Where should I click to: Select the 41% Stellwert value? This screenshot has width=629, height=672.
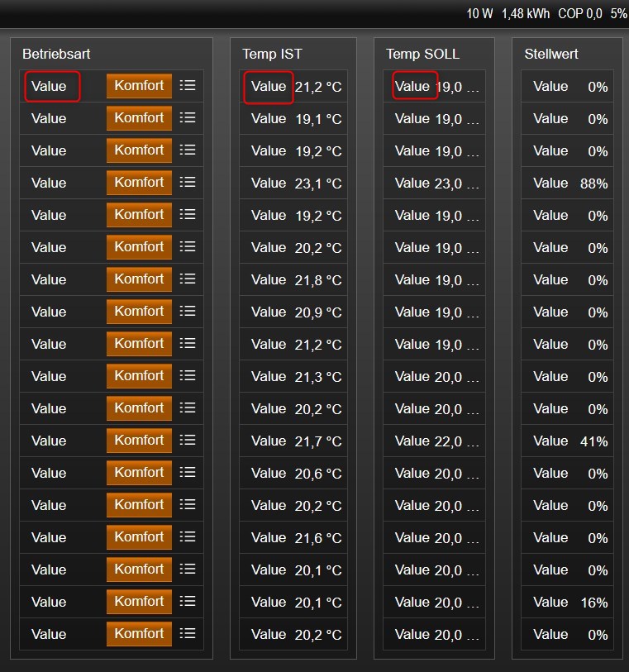click(593, 441)
